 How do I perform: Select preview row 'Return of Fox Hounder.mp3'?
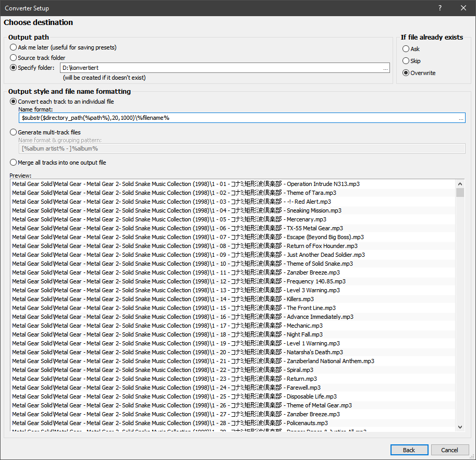[x=233, y=246]
